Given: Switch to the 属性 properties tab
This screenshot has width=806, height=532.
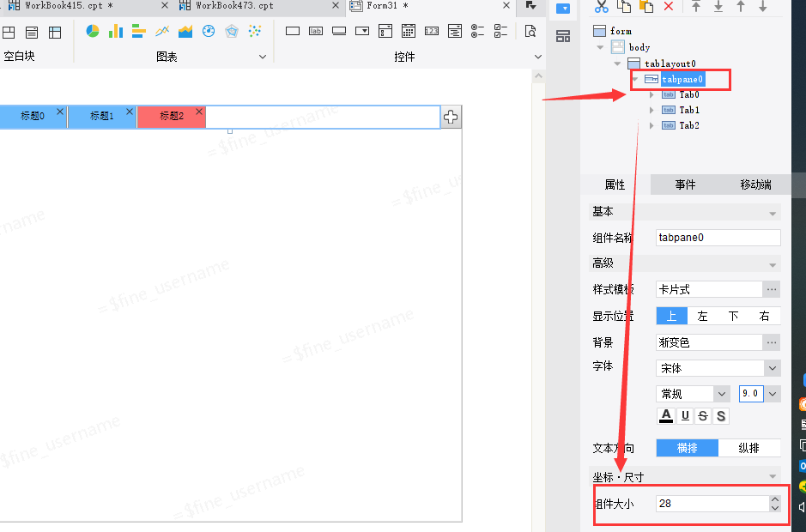Looking at the screenshot, I should (615, 184).
